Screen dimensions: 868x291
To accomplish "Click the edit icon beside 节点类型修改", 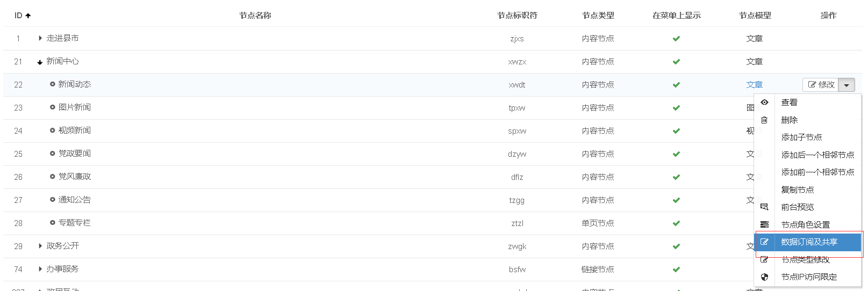I will 764,260.
